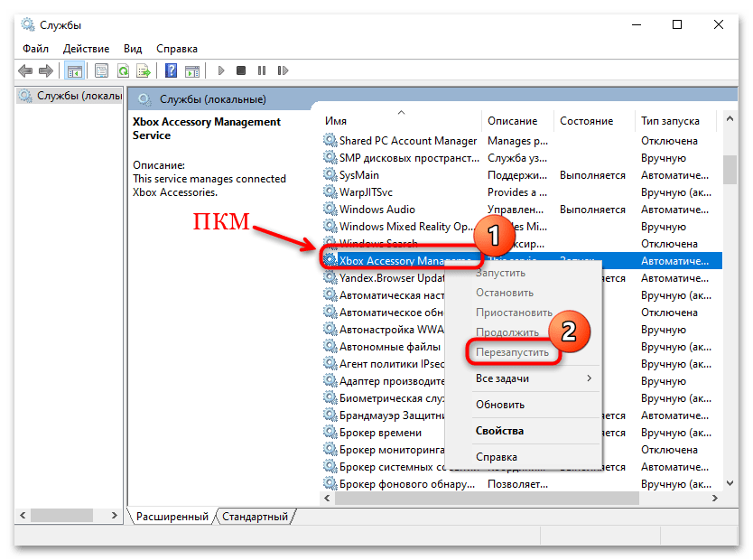Select the "Автоматическое обн..." service row
The image size is (753, 560).
(522, 313)
